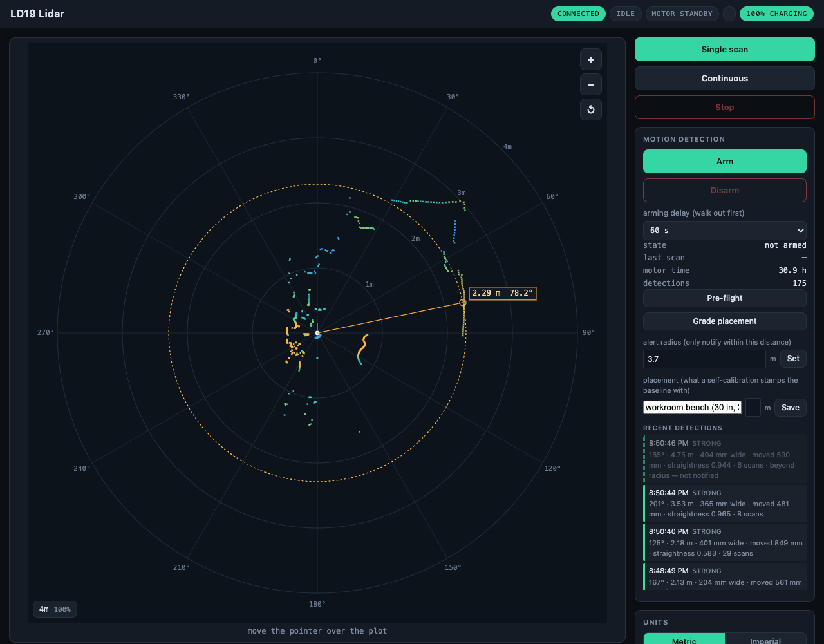Click the motor time value 30.9 h

pyautogui.click(x=792, y=270)
